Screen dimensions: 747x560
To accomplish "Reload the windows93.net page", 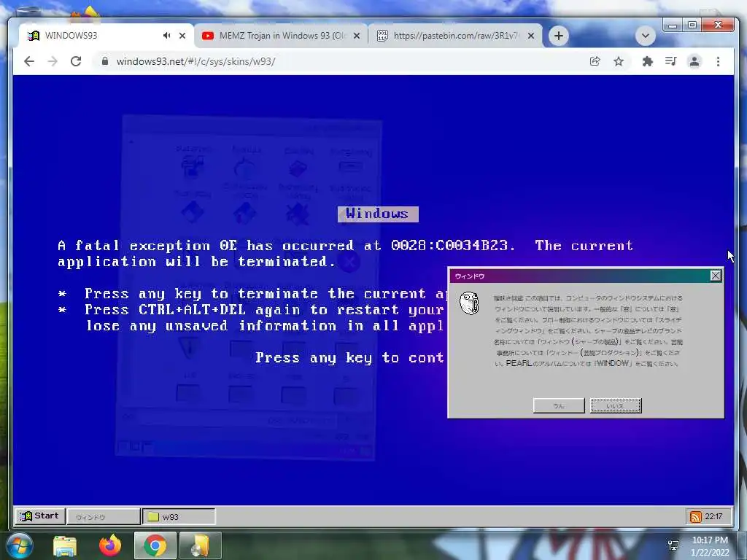I will pos(76,61).
